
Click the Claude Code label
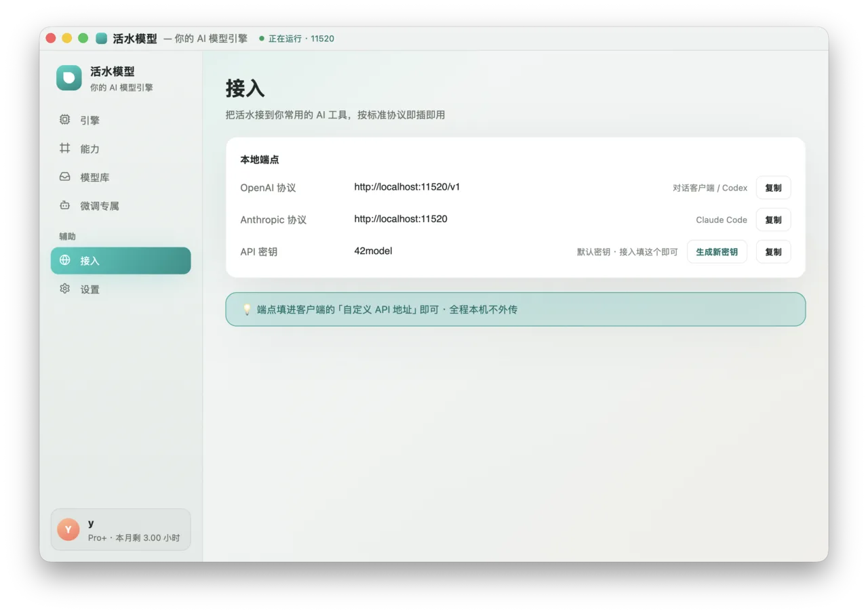coord(722,220)
